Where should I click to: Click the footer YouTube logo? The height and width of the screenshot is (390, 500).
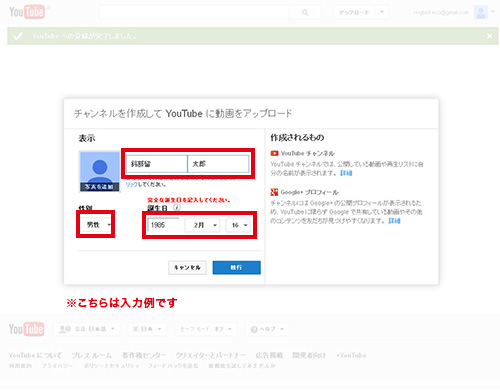[26, 329]
